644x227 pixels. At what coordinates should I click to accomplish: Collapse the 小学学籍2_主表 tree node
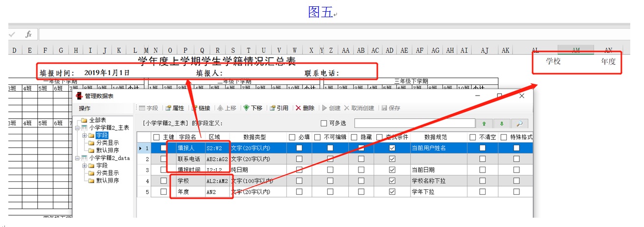point(77,128)
